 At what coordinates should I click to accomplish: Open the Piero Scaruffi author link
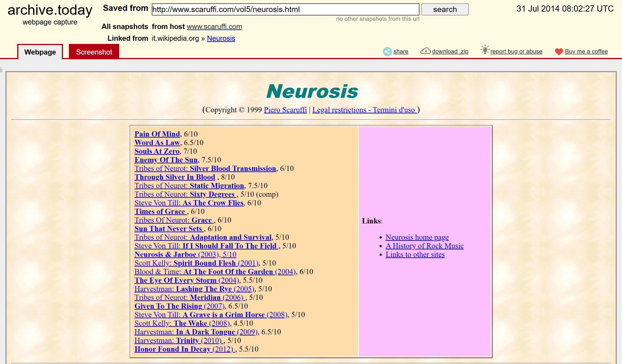(x=285, y=110)
